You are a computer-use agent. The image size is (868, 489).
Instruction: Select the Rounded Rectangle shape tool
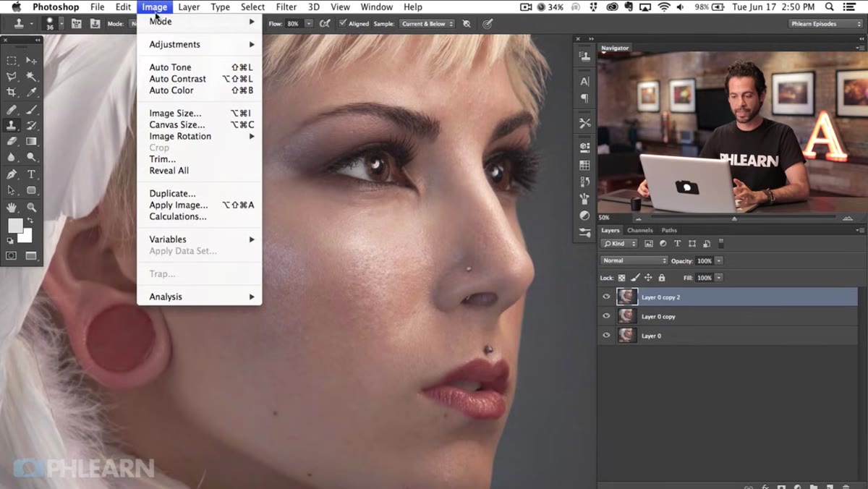pyautogui.click(x=31, y=190)
